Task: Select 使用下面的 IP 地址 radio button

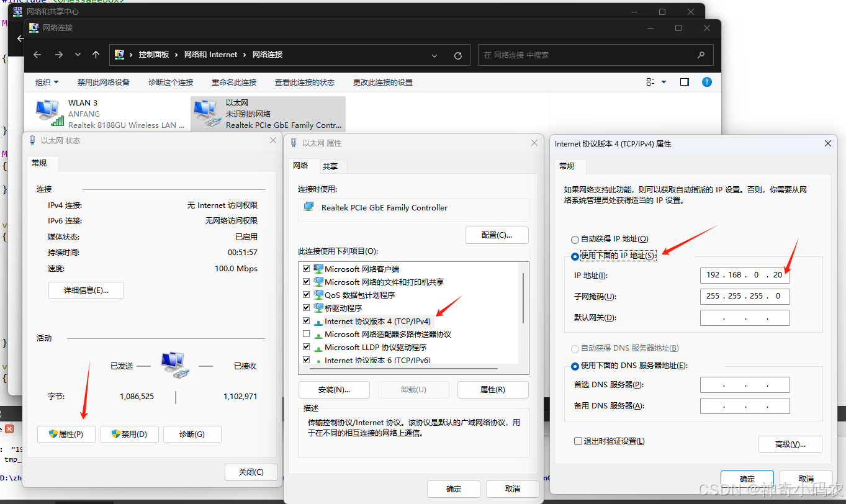Action: tap(575, 255)
